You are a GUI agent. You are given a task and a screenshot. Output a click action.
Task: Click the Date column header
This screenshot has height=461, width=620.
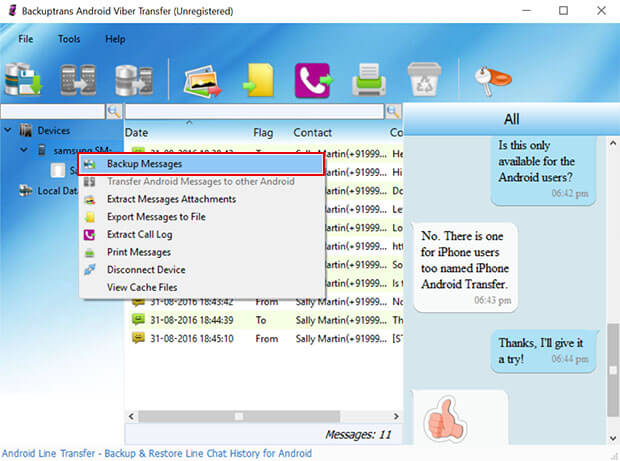pyautogui.click(x=136, y=132)
